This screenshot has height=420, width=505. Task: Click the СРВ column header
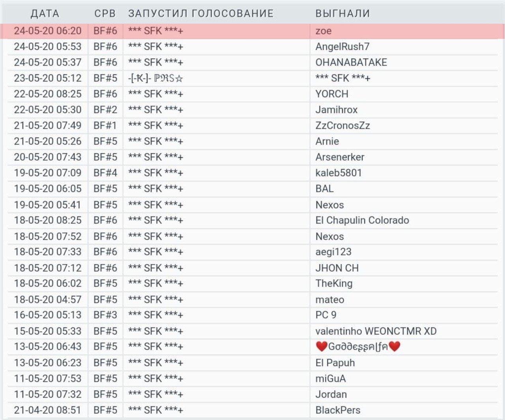point(105,13)
